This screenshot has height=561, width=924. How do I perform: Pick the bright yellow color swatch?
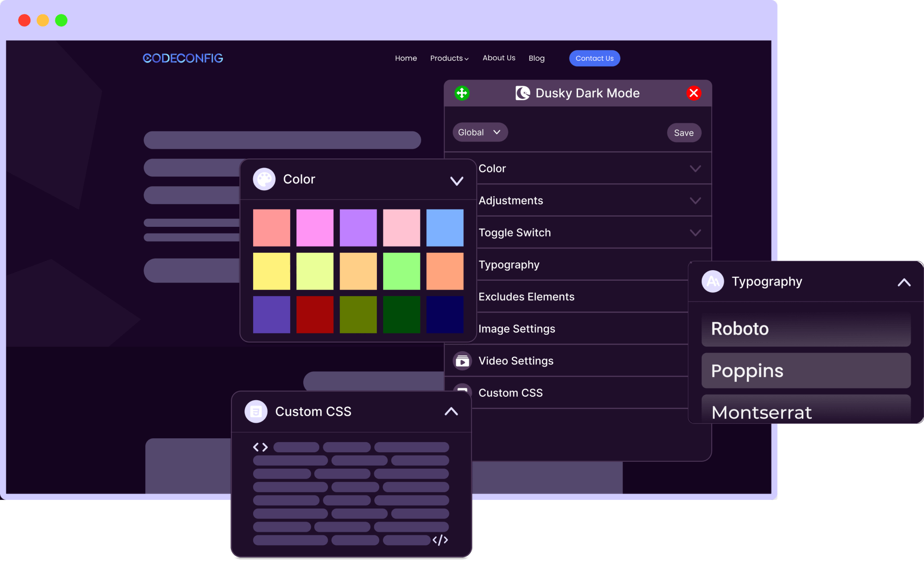[x=271, y=271]
